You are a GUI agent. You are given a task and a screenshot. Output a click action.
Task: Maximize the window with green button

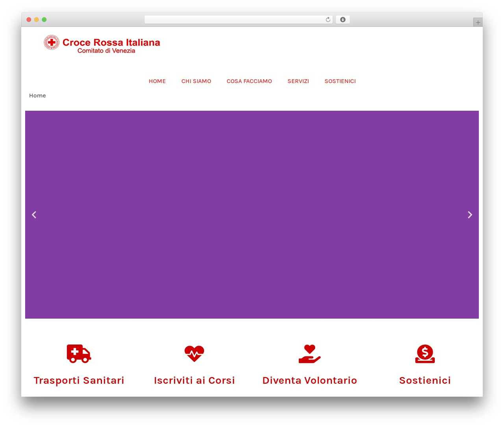tap(44, 20)
